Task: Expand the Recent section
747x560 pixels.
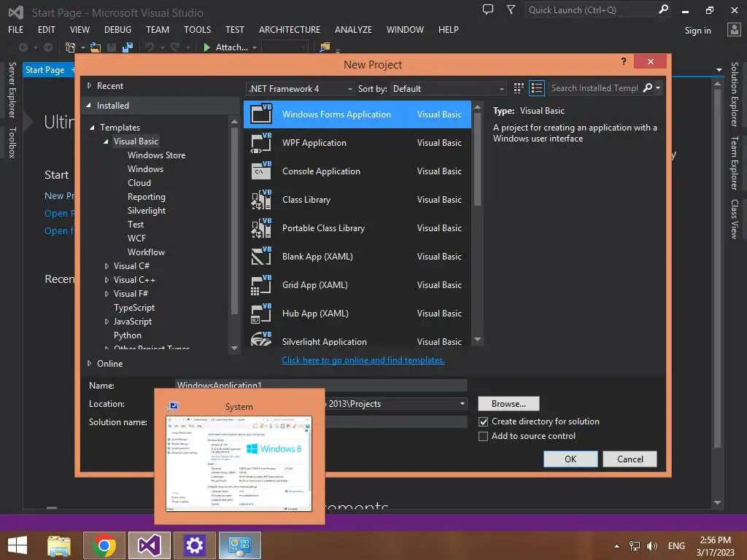Action: (x=89, y=86)
